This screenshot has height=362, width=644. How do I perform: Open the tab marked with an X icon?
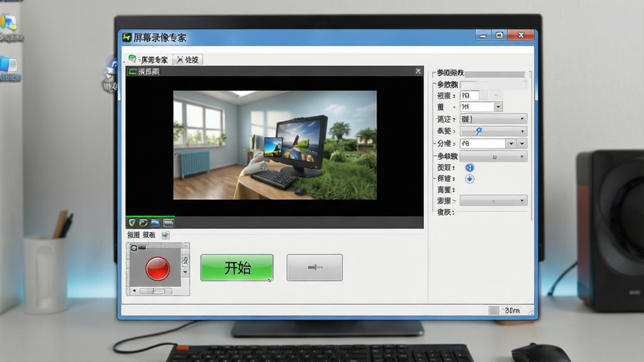[187, 60]
